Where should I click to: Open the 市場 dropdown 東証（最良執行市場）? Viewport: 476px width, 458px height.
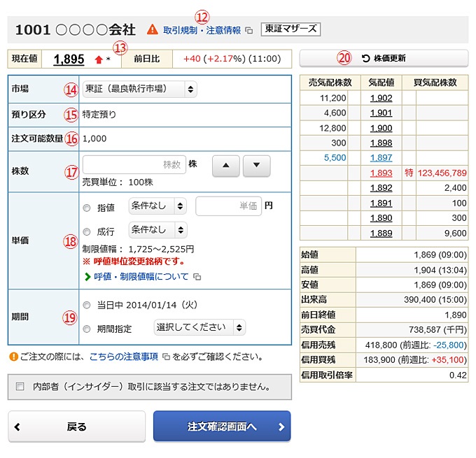(x=139, y=90)
